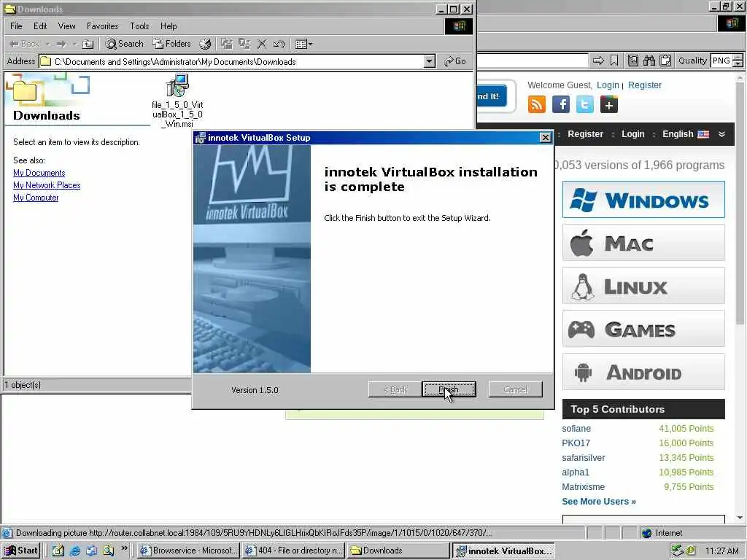Click the picture frame icon in browser toolbar

(632, 61)
